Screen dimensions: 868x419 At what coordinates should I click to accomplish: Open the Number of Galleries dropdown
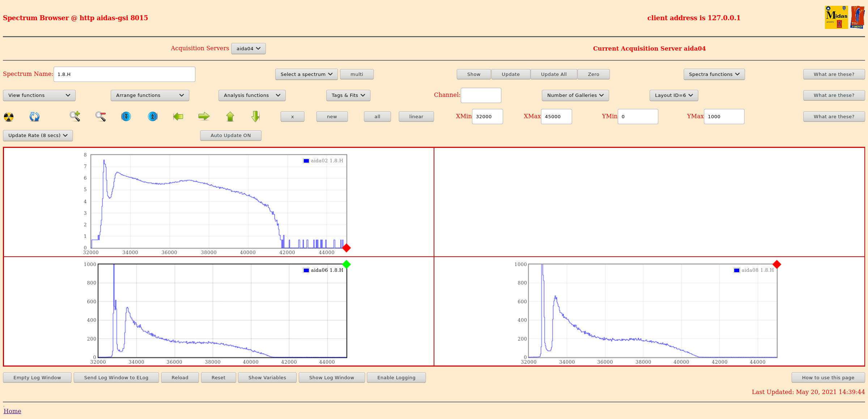[x=575, y=95]
